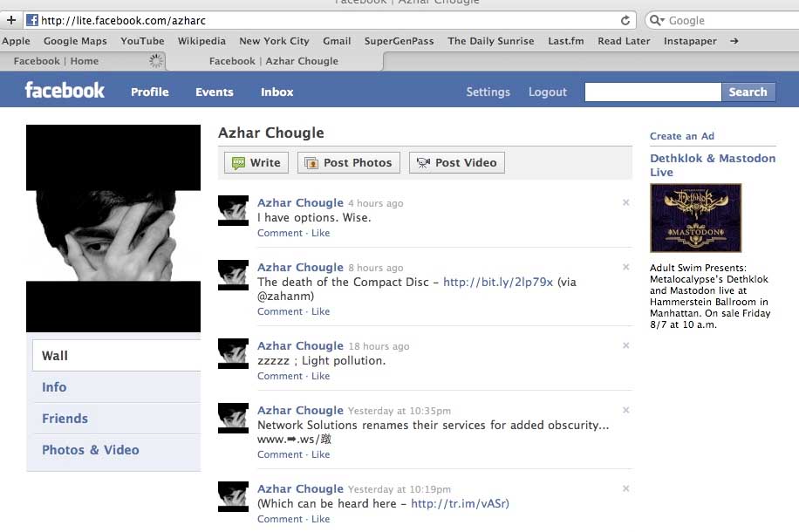The width and height of the screenshot is (799, 532).
Task: Remove the "zzzzz ; Light pollution" post
Action: coord(625,345)
